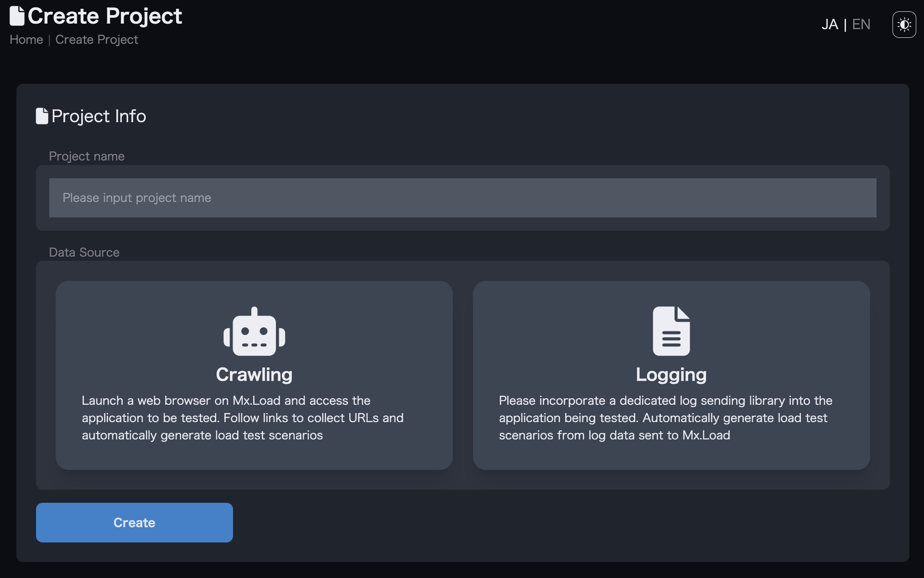
Task: Click the Project Info file icon
Action: (42, 116)
